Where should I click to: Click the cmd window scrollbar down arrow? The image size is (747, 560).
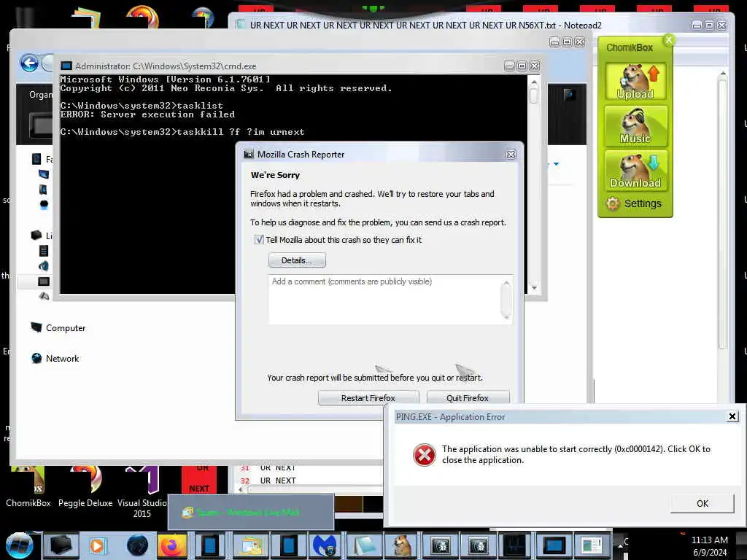click(533, 287)
